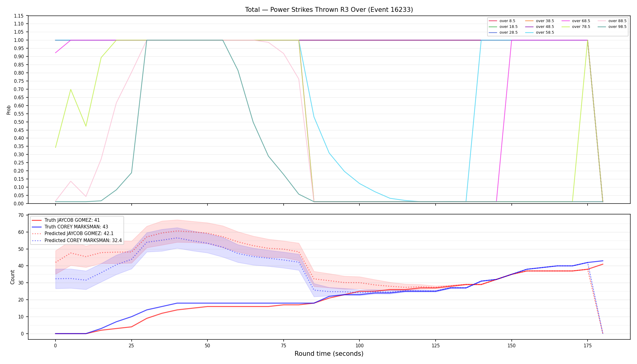Click 'Predicted JAYCOB GOMEZ: 42.1' legend entry
This screenshot has width=637, height=364.
point(73,234)
